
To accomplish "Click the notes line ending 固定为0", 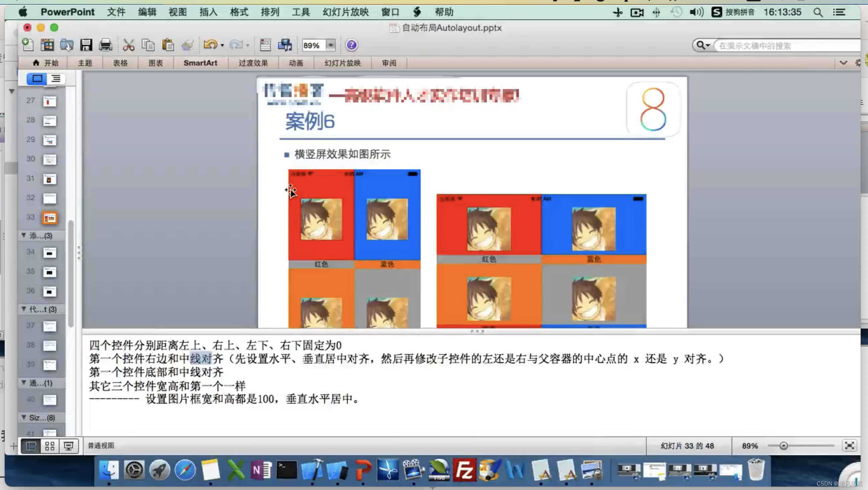I will click(x=215, y=345).
